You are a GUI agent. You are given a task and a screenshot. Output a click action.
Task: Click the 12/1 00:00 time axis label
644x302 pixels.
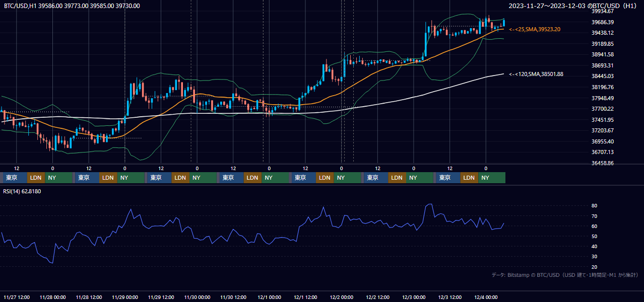(269, 297)
